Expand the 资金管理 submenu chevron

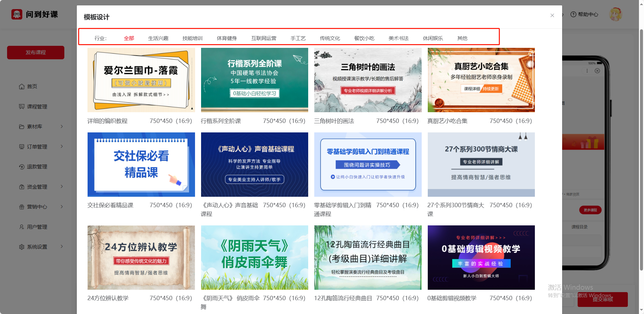(x=62, y=187)
